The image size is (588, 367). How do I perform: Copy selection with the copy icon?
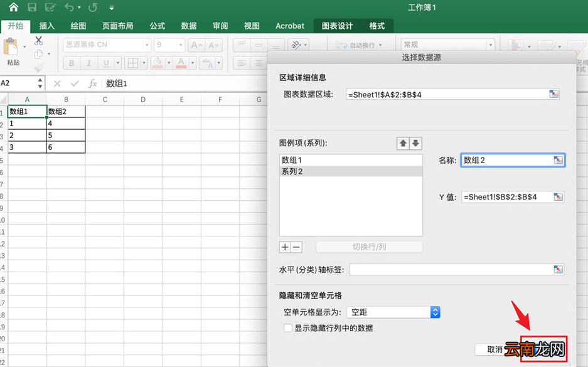(39, 54)
